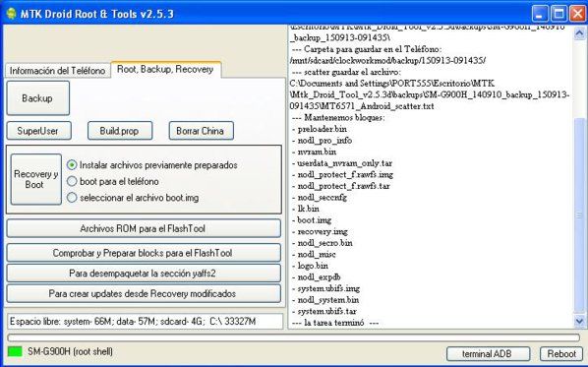Minimize the MTK Droid Root window

(540, 14)
